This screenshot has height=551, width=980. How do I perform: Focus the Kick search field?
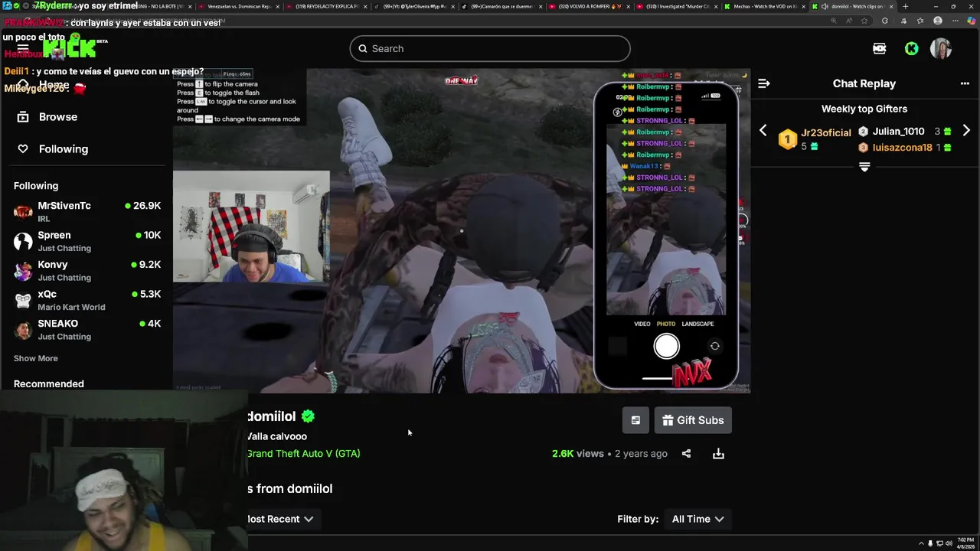pyautogui.click(x=490, y=48)
